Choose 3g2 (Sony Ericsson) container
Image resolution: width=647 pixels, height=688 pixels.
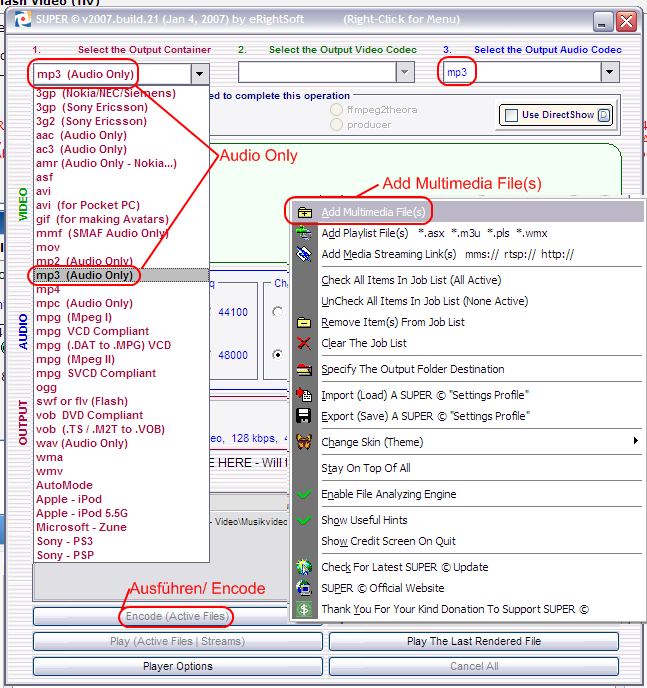point(122,121)
